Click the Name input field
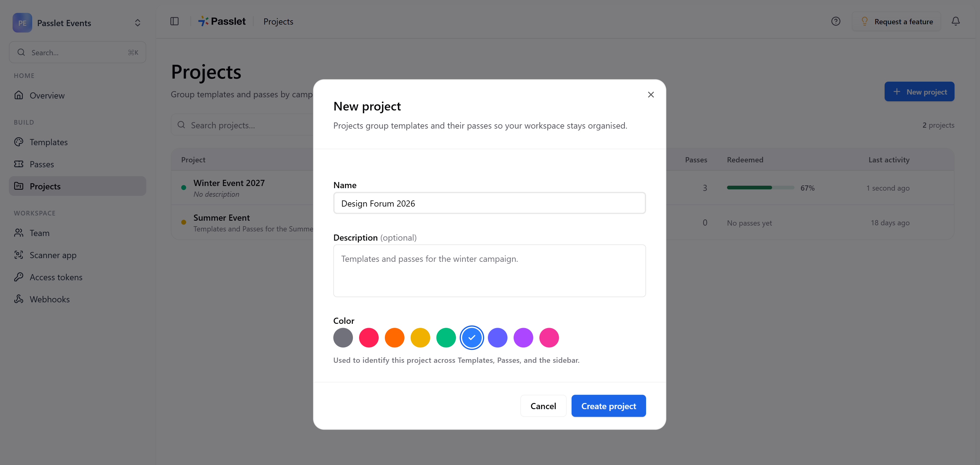980x465 pixels. pyautogui.click(x=489, y=203)
